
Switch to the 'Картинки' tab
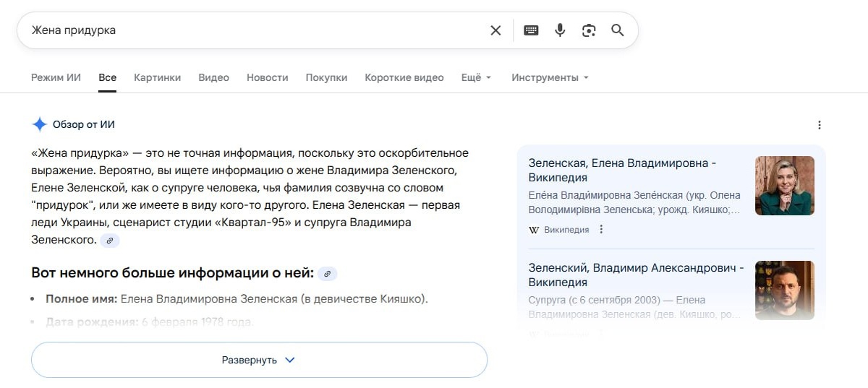(x=157, y=77)
